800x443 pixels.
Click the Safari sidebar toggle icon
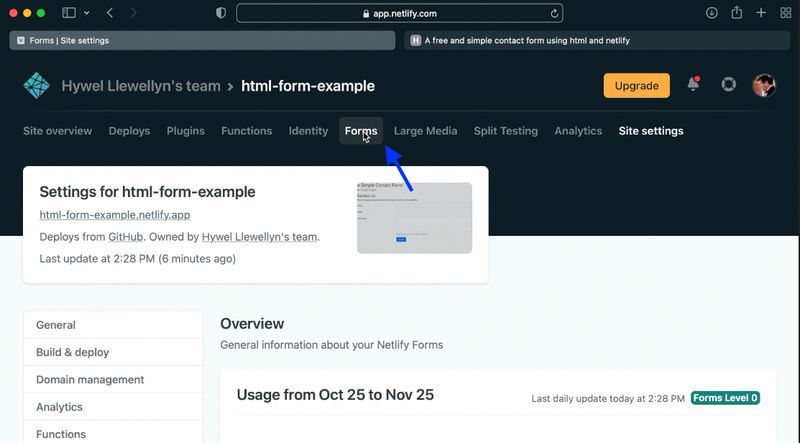tap(69, 13)
